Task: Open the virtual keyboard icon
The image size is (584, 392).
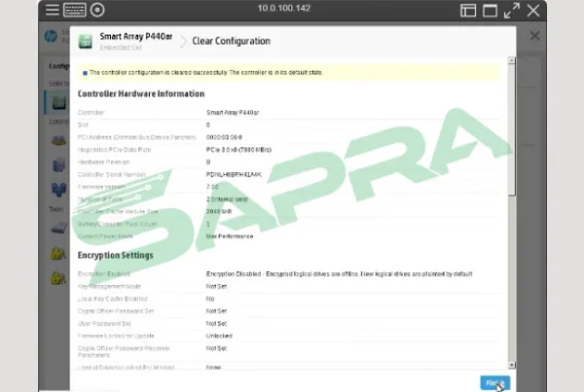Action: tap(75, 10)
